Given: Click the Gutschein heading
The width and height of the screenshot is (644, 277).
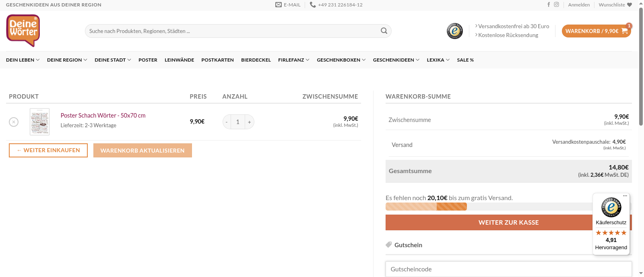Looking at the screenshot, I should 408,245.
